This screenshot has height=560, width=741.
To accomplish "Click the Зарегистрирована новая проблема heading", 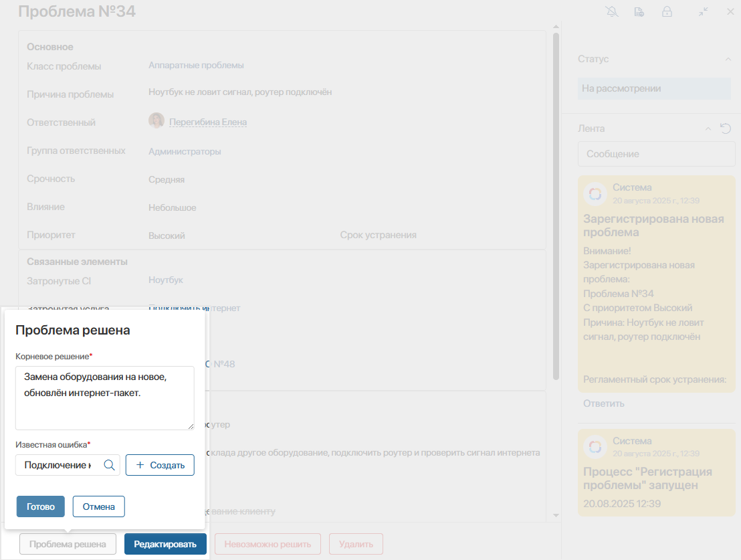I will pos(653,225).
